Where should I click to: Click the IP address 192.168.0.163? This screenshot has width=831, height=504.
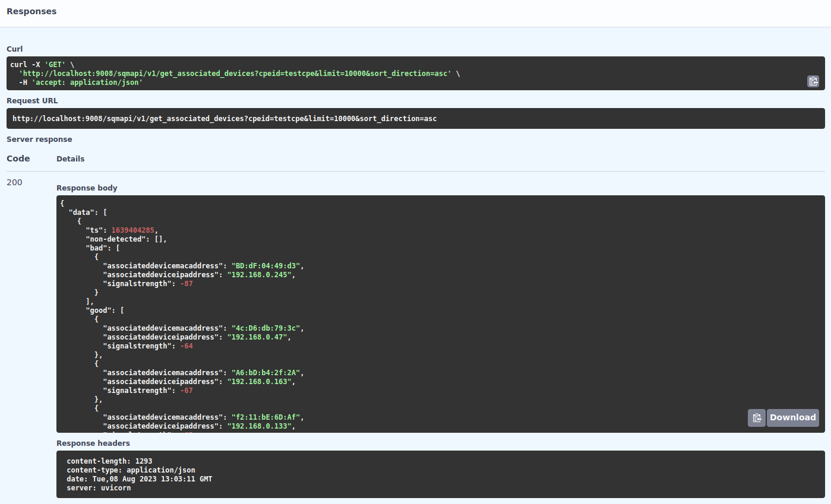[259, 382]
